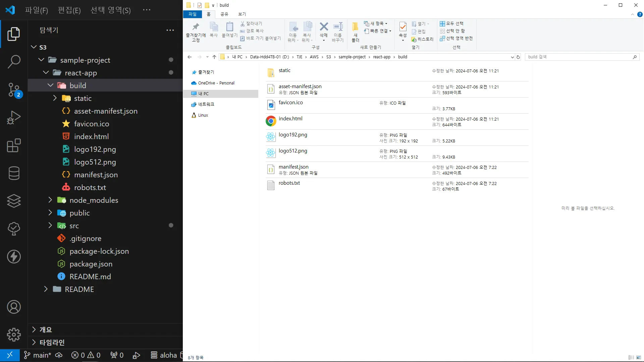Open Source Control view with badge
This screenshot has height=362, width=644.
pyautogui.click(x=14, y=90)
